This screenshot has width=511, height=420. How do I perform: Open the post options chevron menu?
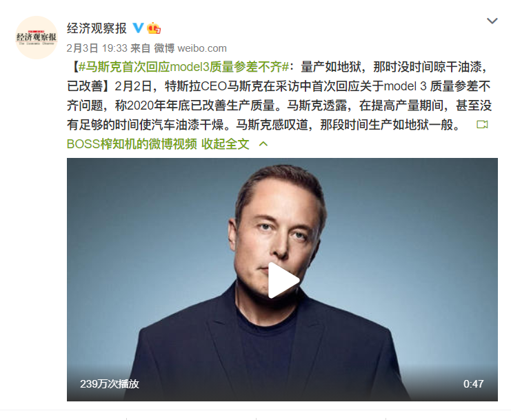492,21
